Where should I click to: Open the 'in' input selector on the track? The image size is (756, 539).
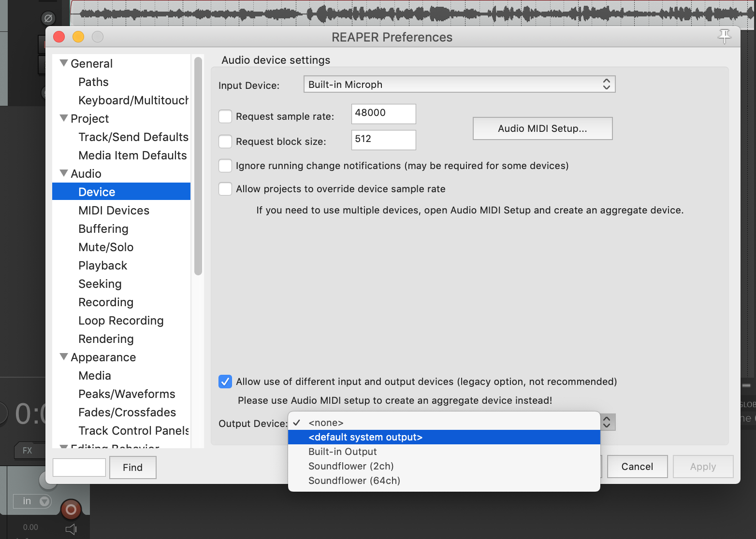coord(33,501)
